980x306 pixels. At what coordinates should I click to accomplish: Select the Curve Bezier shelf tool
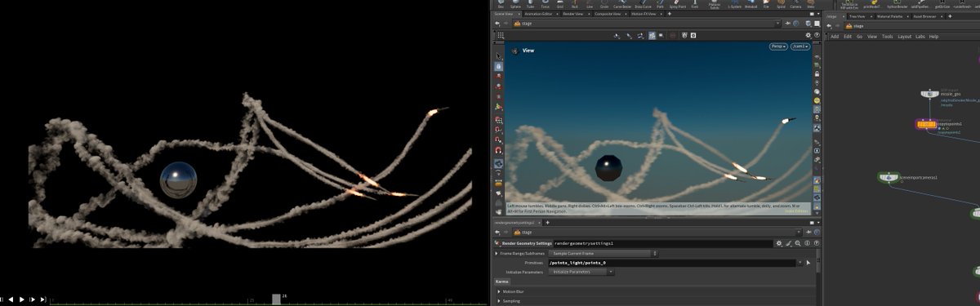(622, 4)
